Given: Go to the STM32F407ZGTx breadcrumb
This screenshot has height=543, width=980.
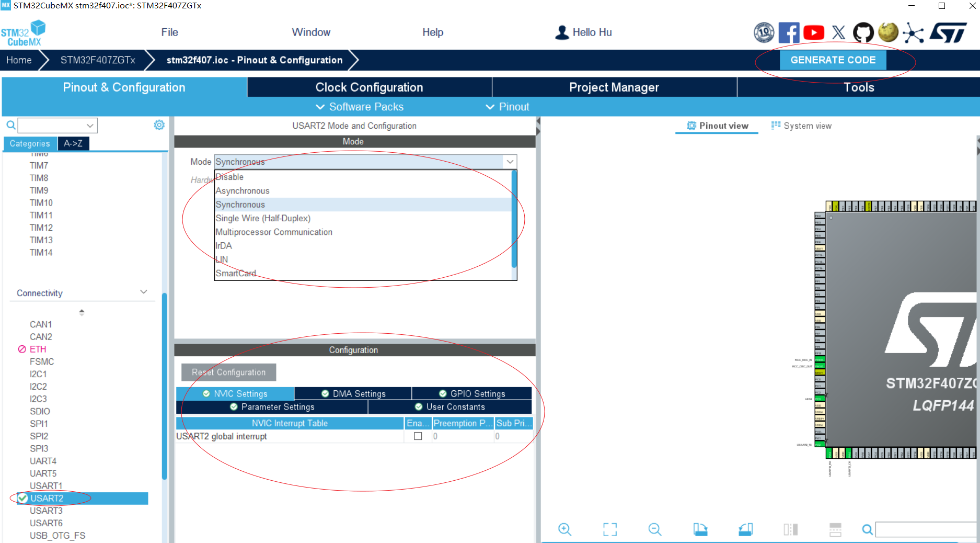Looking at the screenshot, I should click(x=98, y=60).
